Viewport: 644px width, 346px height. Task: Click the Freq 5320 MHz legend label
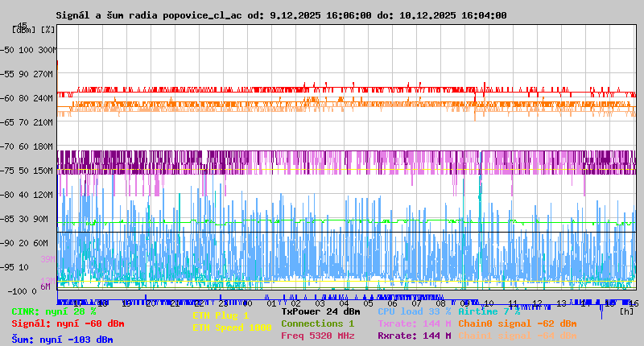(317, 336)
